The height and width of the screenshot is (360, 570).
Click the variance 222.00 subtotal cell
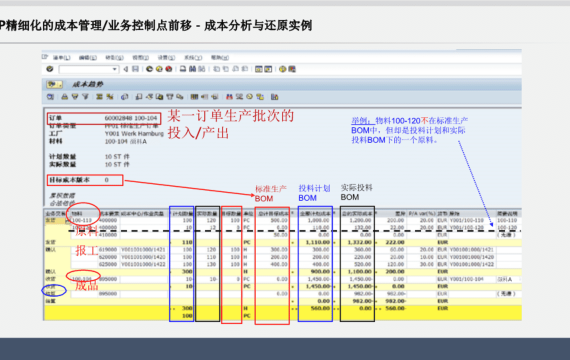(393, 243)
